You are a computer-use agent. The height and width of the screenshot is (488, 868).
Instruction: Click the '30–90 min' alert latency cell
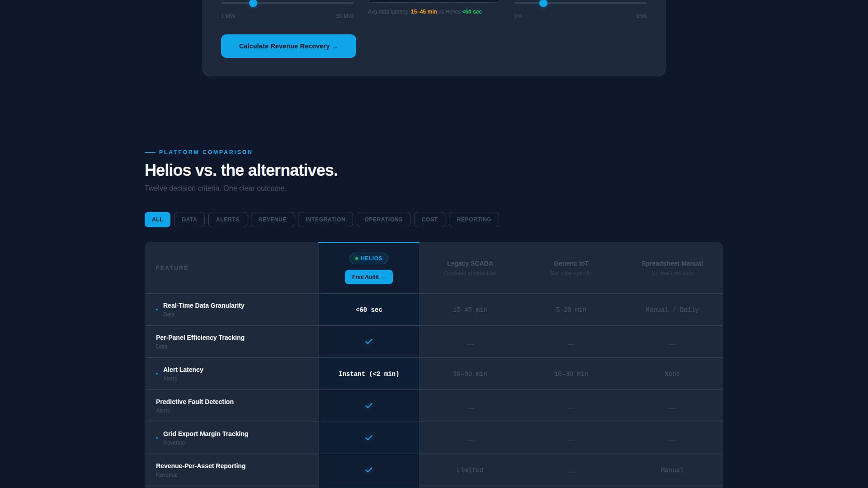click(470, 374)
